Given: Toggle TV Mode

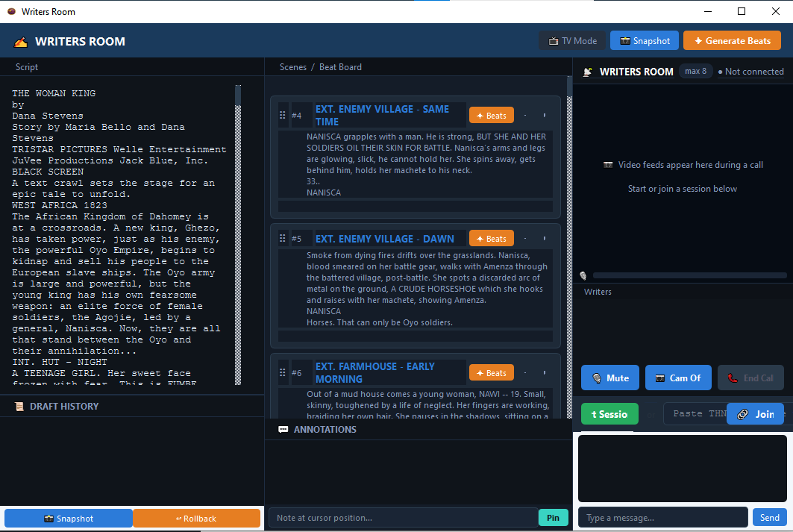Looking at the screenshot, I should click(573, 40).
